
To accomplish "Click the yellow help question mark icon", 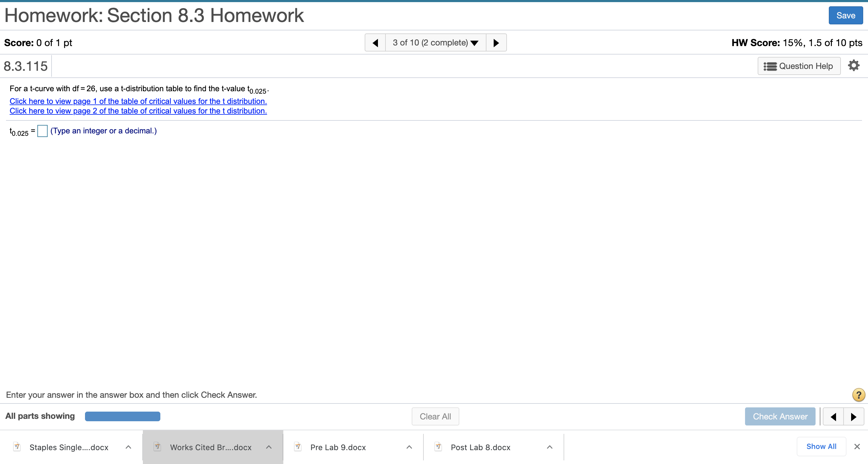I will 858,395.
